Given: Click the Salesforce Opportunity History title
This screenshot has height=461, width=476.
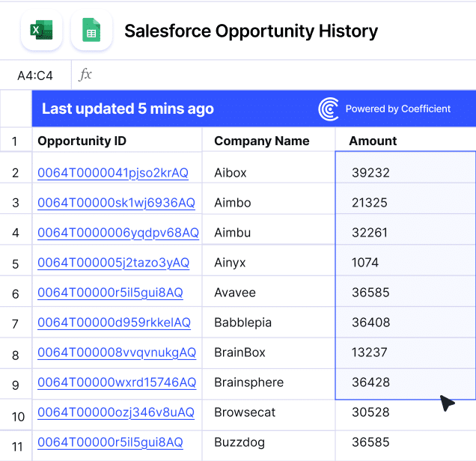Looking at the screenshot, I should tap(251, 31).
